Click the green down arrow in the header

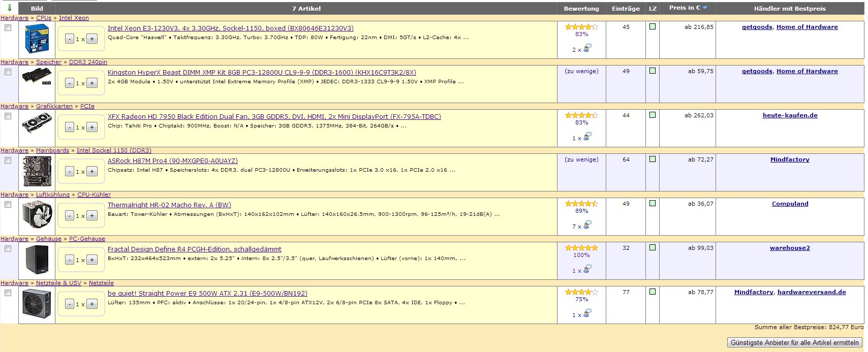coord(10,8)
